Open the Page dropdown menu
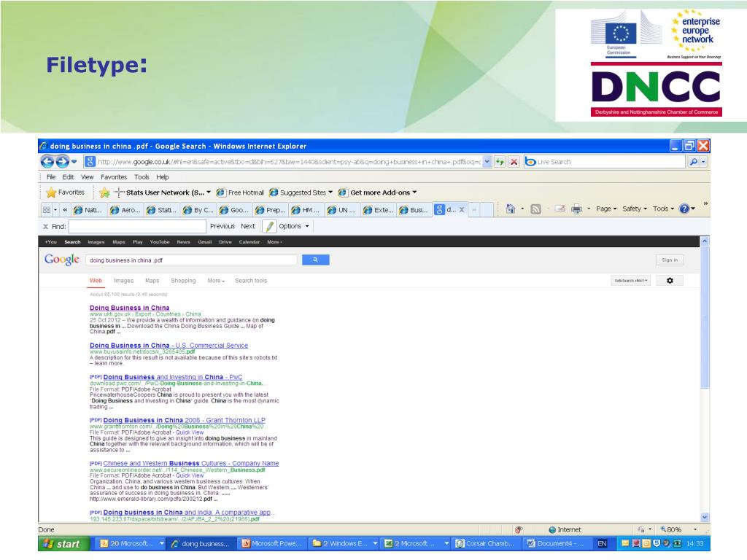 [x=606, y=209]
